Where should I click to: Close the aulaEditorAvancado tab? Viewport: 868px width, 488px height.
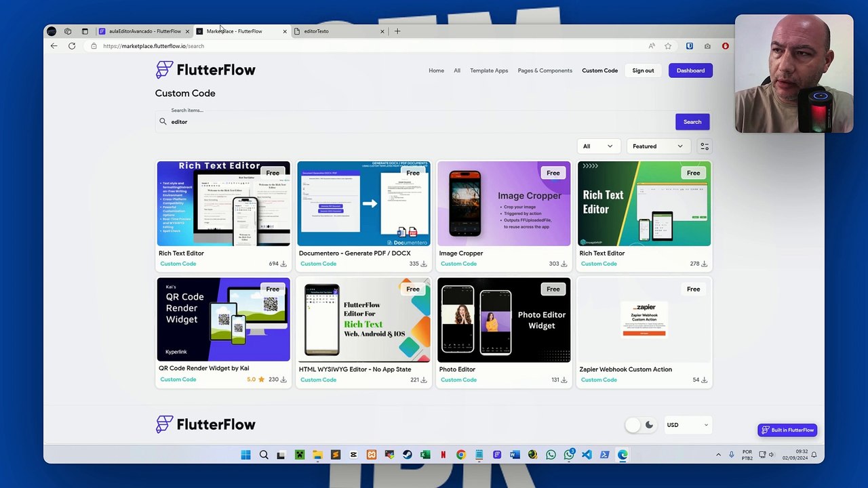[187, 31]
